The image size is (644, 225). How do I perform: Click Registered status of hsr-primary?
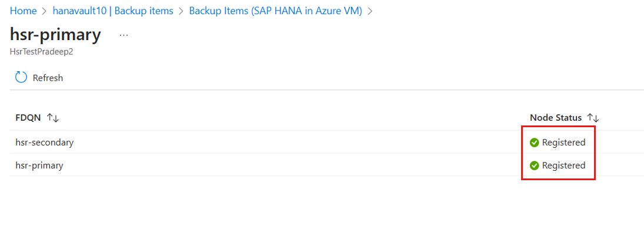[563, 166]
